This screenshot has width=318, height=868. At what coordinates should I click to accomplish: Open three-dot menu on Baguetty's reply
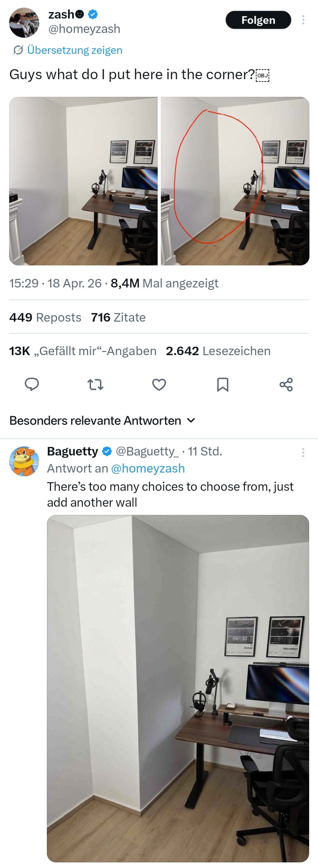[x=303, y=452]
